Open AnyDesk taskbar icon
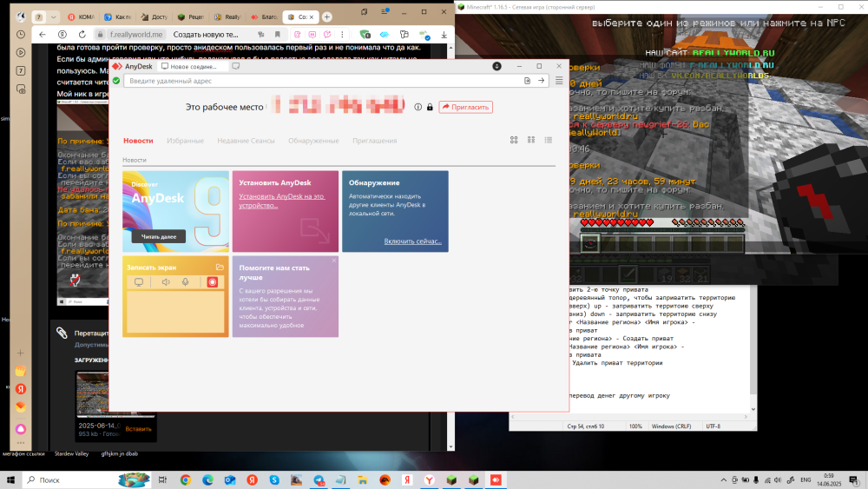Viewport: 868px width, 489px height. point(496,479)
